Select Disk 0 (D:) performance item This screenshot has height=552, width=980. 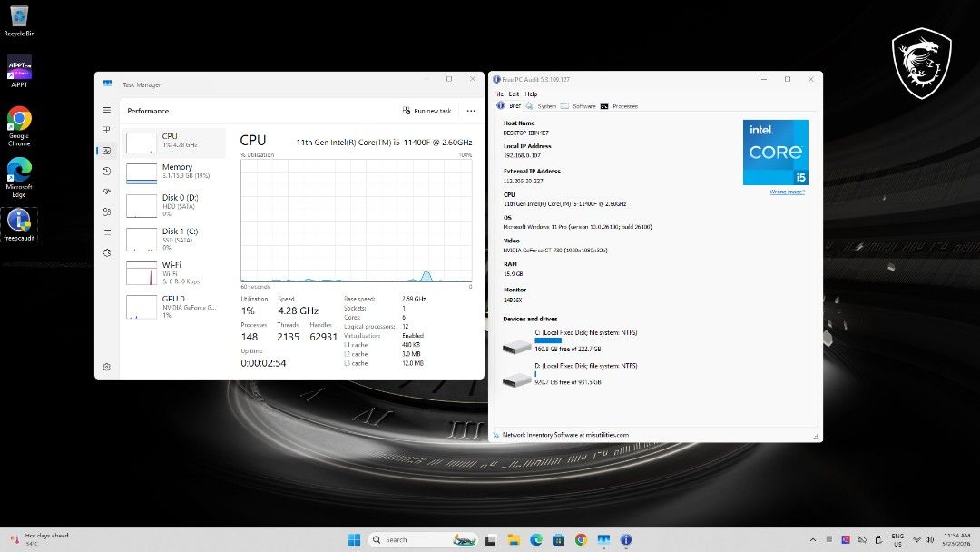pyautogui.click(x=174, y=205)
